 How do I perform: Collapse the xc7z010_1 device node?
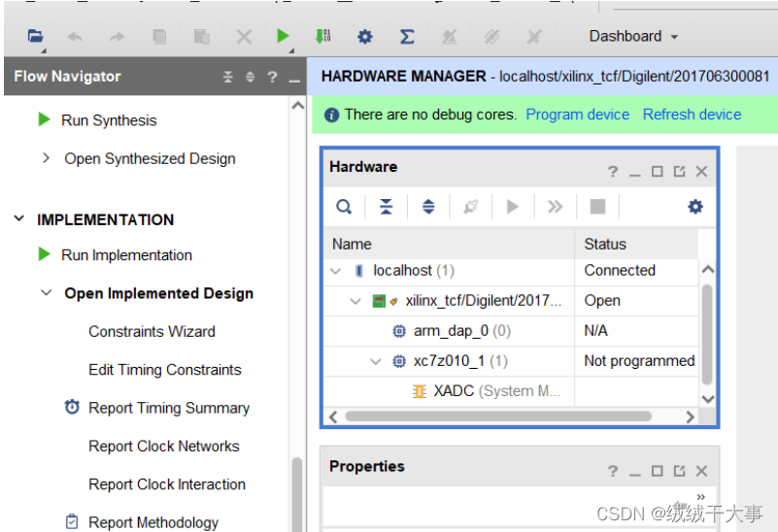376,361
